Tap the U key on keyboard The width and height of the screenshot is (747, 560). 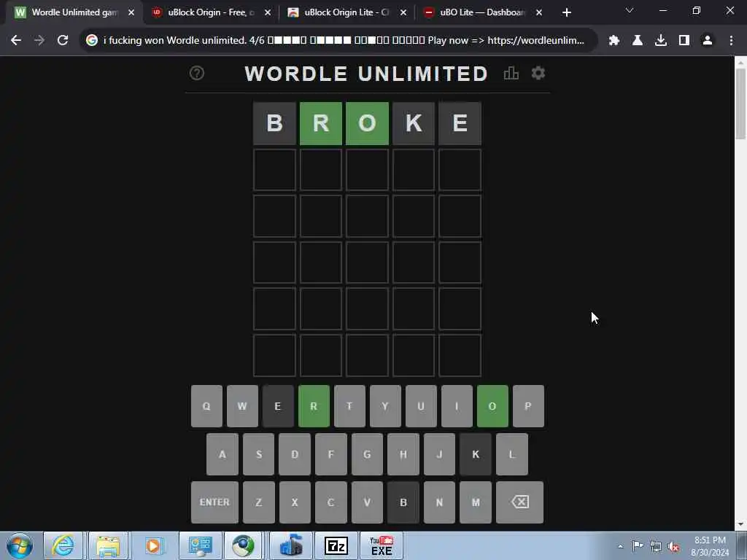pos(421,406)
